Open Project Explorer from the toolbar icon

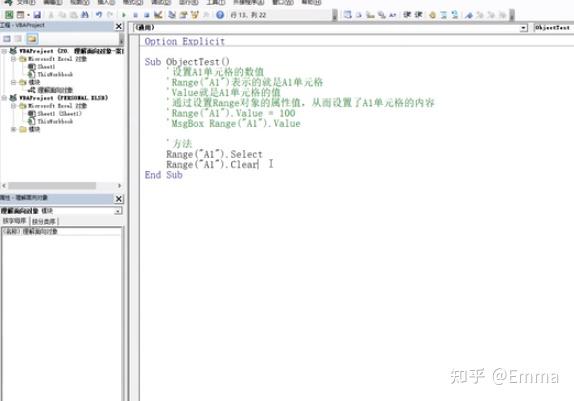click(x=172, y=15)
